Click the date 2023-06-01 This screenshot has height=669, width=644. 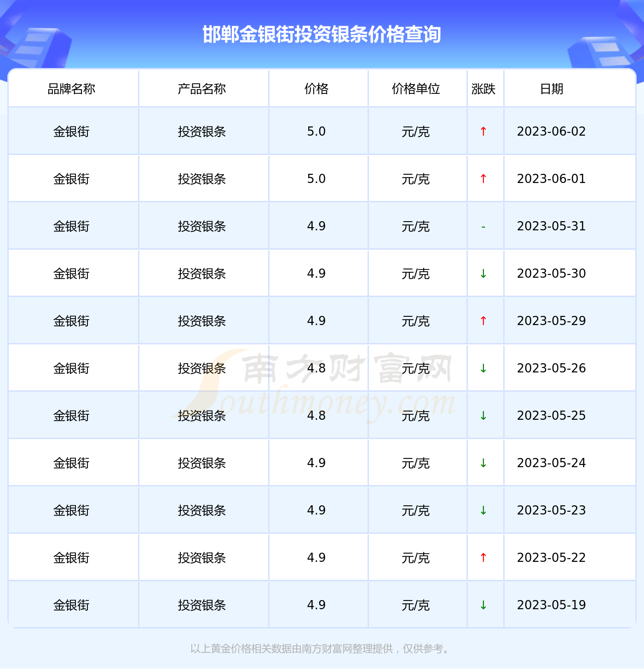[552, 179]
